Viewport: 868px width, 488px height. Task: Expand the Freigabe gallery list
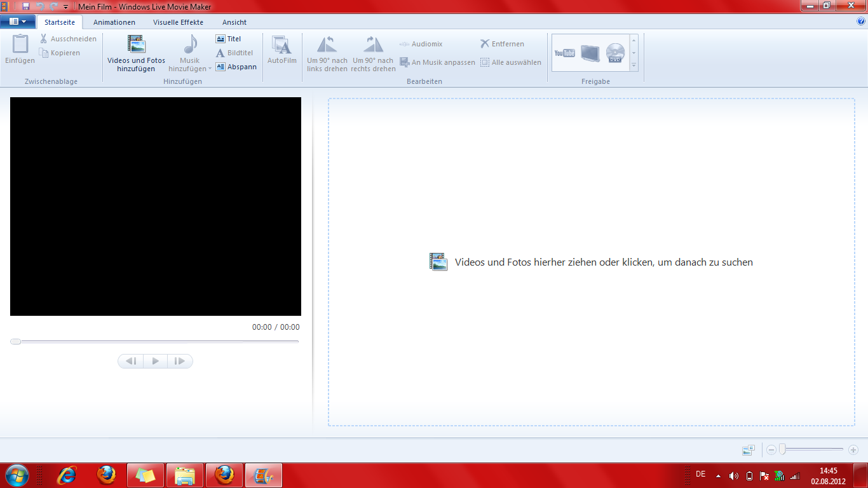634,65
